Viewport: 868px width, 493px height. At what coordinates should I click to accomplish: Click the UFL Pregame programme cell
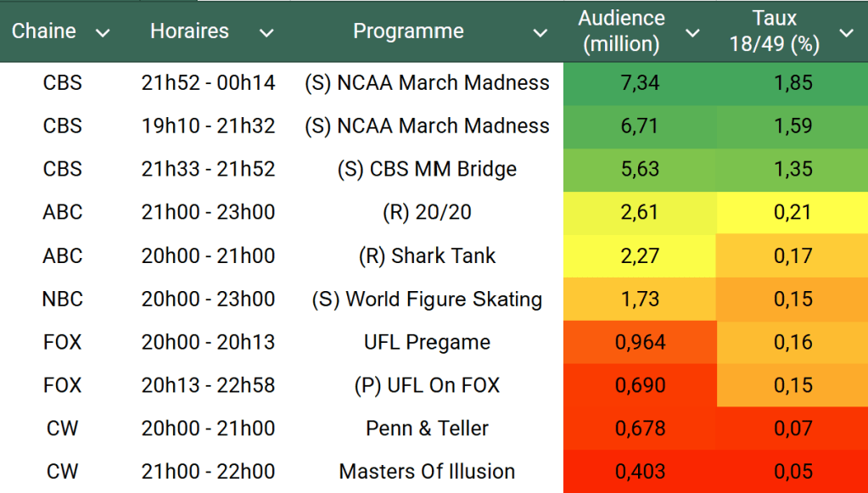[427, 342]
